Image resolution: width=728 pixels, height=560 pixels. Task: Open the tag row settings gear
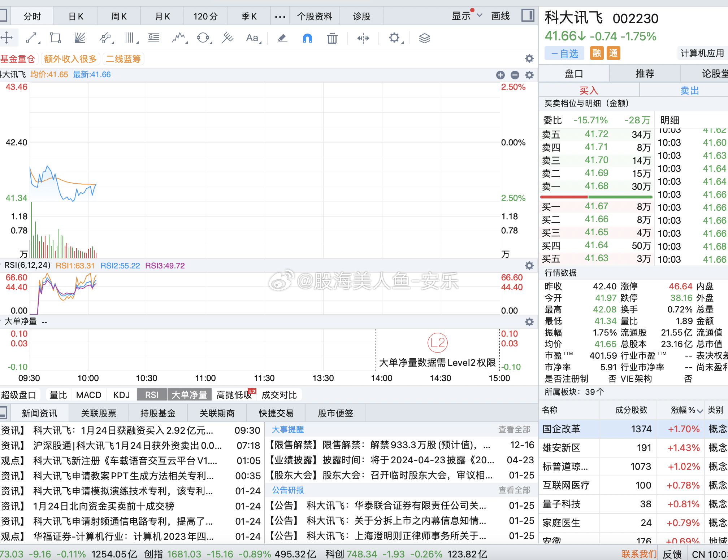529,58
